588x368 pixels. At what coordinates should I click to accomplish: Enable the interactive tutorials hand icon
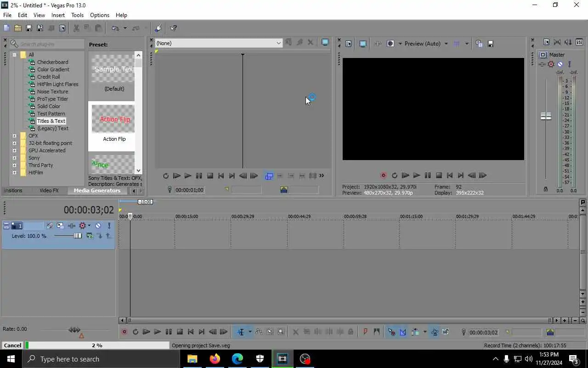(x=158, y=28)
